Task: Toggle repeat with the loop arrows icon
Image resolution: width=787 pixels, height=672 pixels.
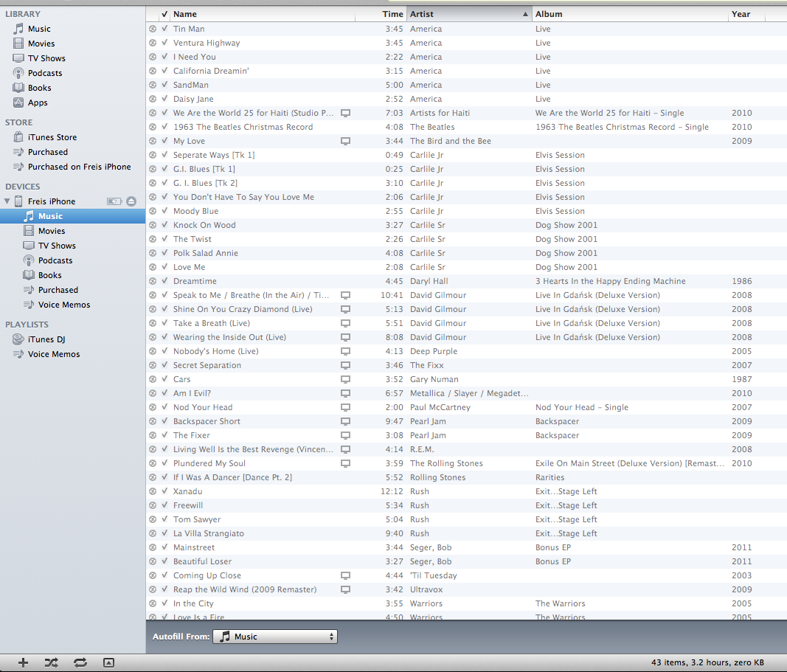Action: [x=80, y=662]
